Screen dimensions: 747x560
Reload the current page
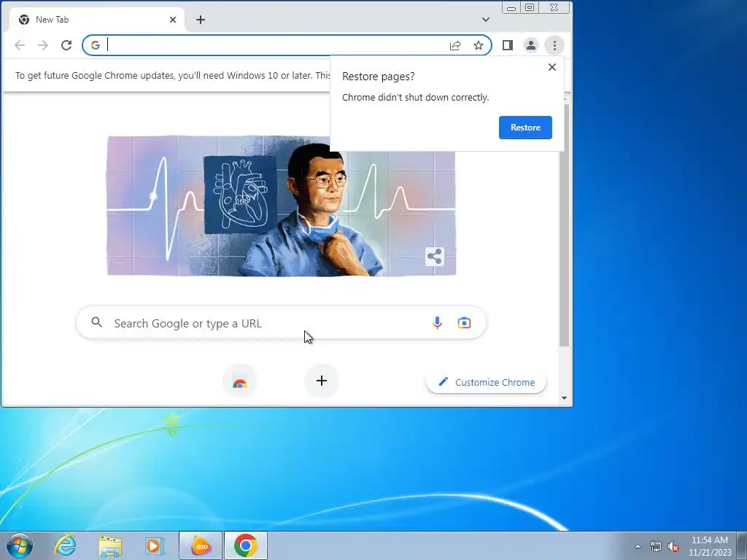pos(66,45)
